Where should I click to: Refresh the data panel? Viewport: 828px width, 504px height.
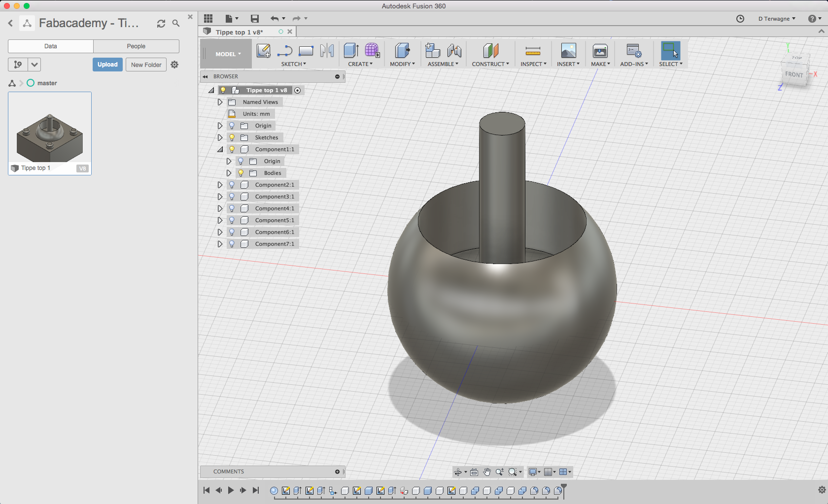click(161, 23)
